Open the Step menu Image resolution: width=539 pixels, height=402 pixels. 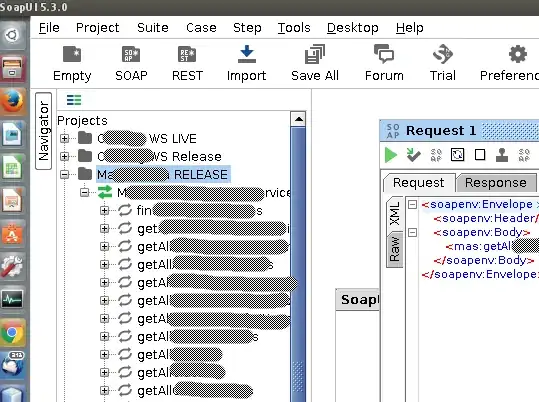247,28
